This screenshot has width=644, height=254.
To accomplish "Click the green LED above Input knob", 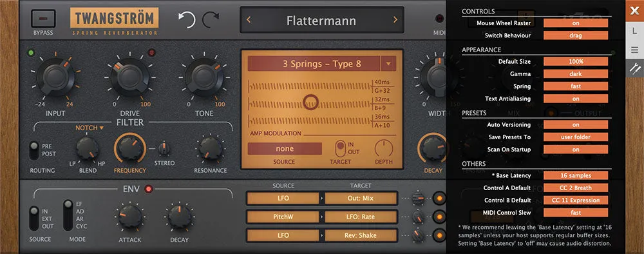I will point(30,53).
